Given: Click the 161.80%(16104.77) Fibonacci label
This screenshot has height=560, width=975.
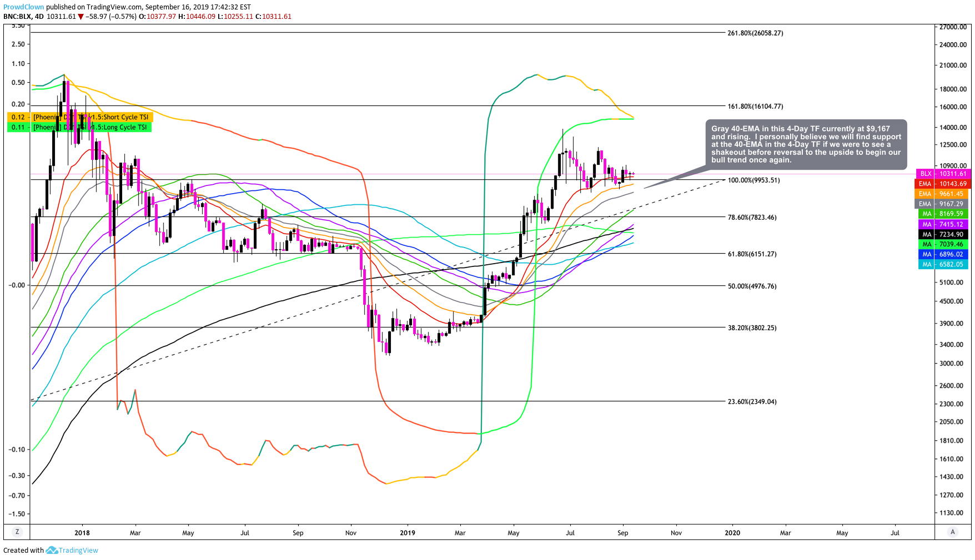Looking at the screenshot, I should [x=755, y=106].
